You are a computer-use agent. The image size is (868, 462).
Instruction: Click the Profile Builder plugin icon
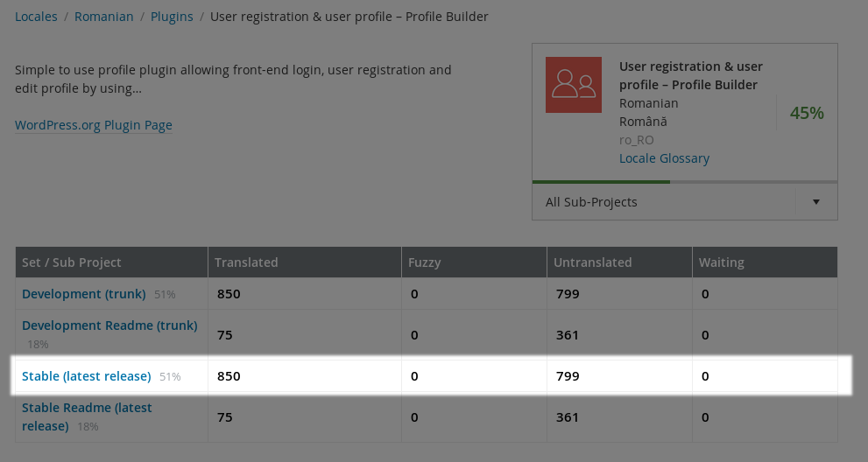(x=573, y=85)
